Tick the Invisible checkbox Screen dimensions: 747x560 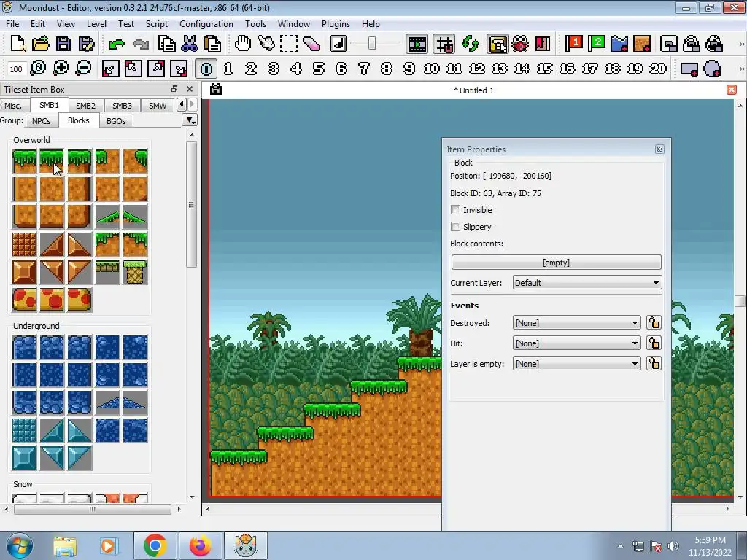(455, 210)
